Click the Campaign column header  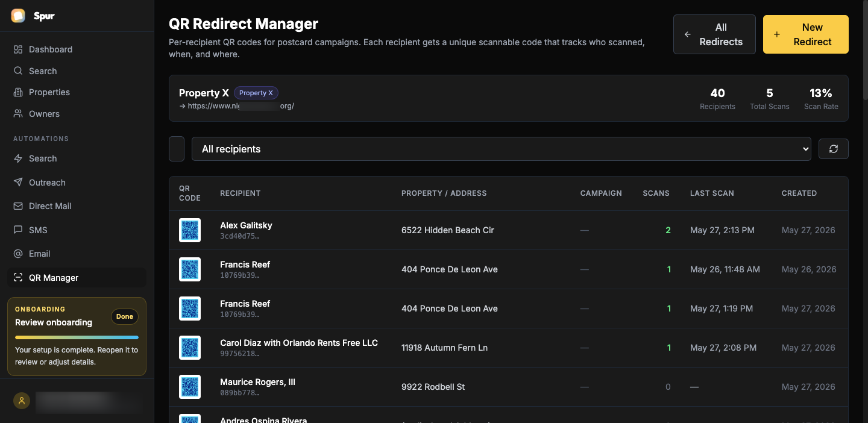(x=601, y=193)
